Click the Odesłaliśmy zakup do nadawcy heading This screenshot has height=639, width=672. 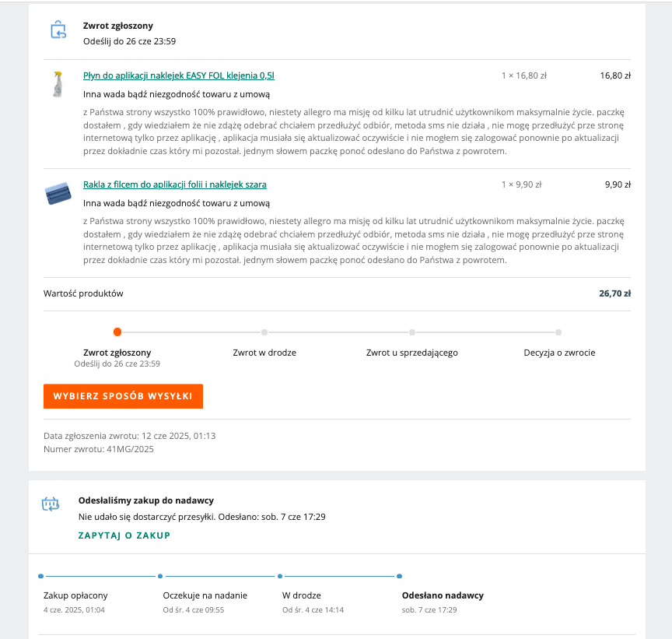146,500
